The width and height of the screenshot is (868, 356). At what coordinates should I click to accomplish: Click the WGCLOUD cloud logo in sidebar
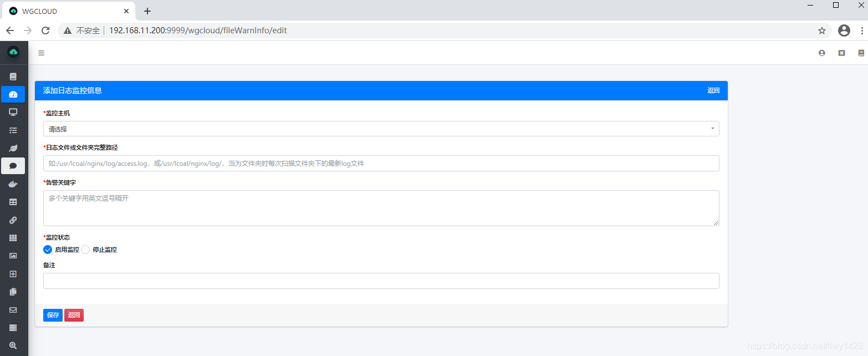point(13,52)
